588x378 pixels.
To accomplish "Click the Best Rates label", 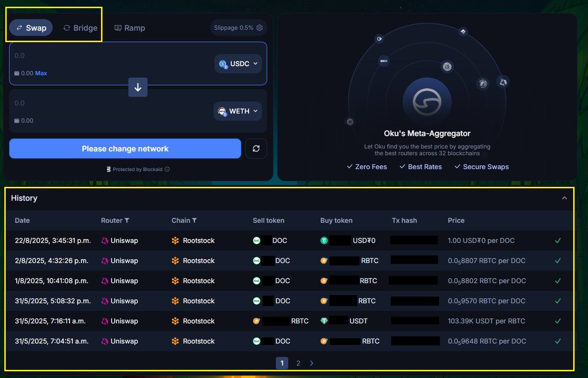I will pyautogui.click(x=420, y=167).
